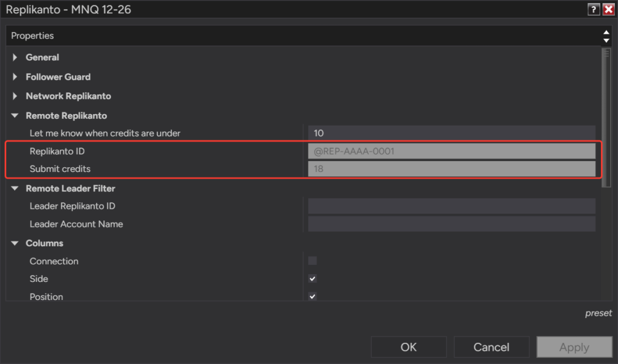
Task: Click the Submit credits field showing 18
Action: (451, 169)
